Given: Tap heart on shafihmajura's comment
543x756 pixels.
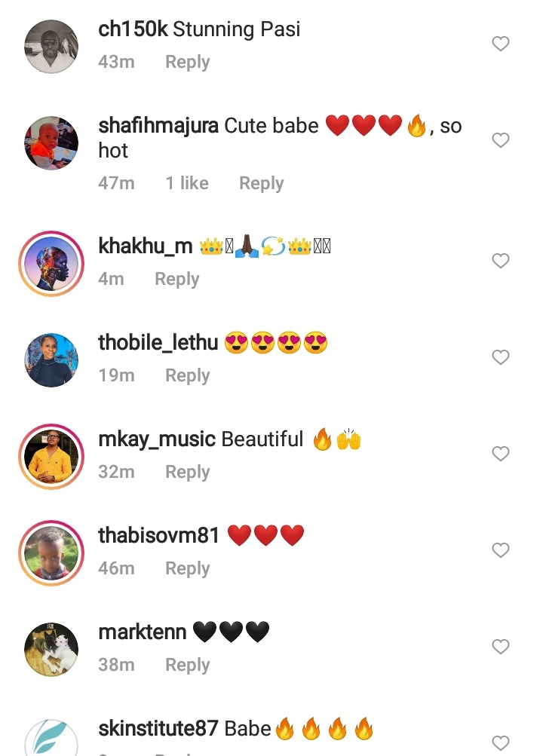Looking at the screenshot, I should [x=501, y=140].
